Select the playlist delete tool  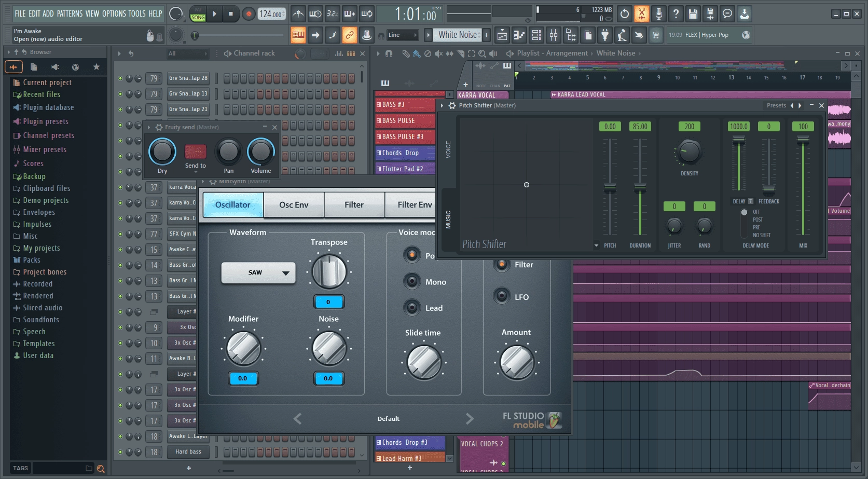click(428, 53)
